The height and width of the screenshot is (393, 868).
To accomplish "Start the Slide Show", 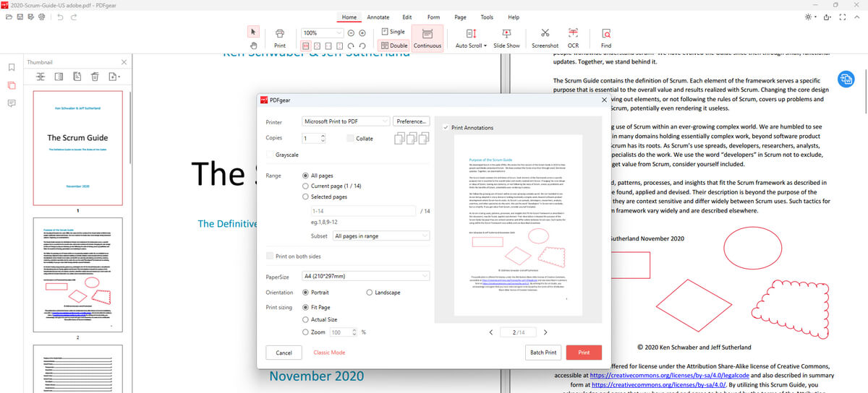I will pos(506,38).
